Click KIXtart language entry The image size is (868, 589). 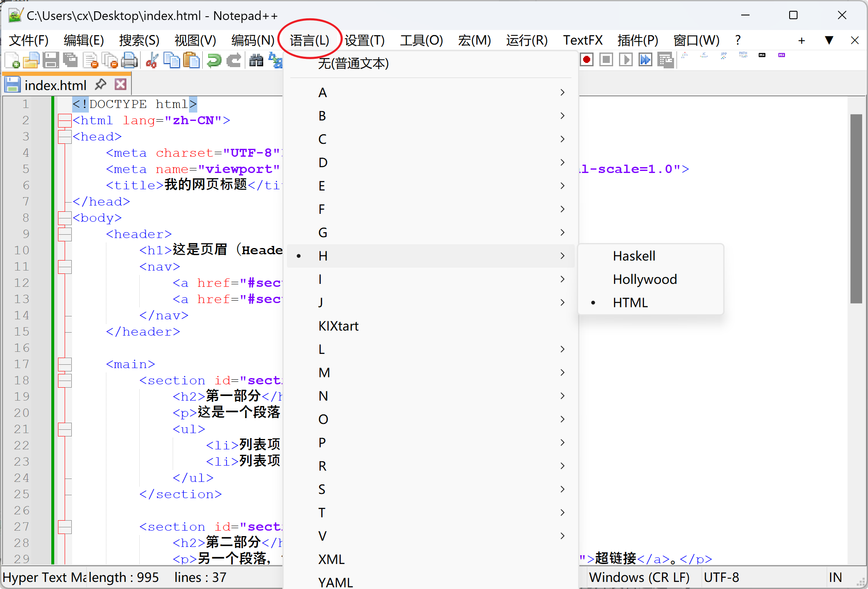pos(338,326)
